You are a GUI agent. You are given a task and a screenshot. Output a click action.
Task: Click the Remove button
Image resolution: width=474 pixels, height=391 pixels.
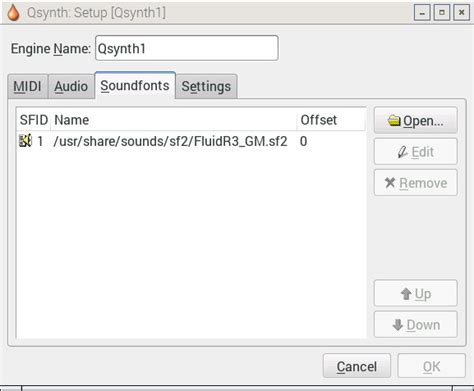point(416,183)
